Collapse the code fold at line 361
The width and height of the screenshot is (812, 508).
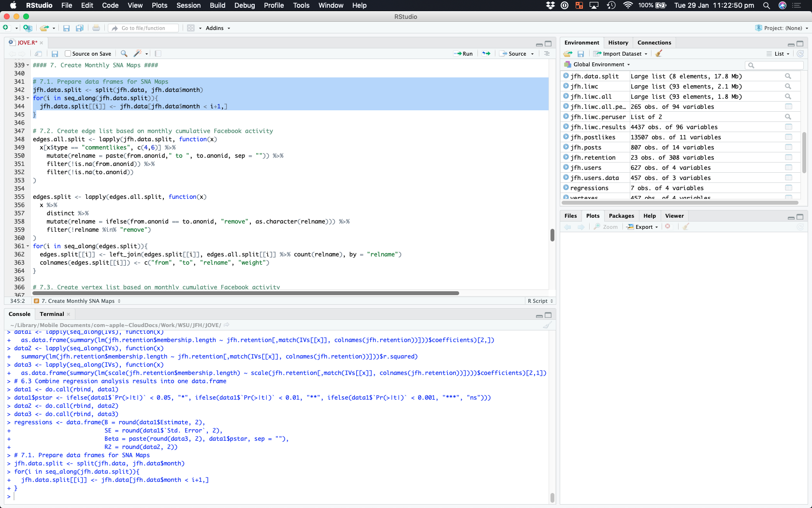pos(28,246)
